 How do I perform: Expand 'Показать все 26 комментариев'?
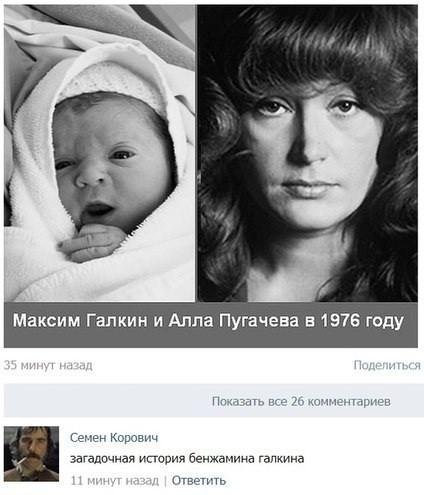301,401
